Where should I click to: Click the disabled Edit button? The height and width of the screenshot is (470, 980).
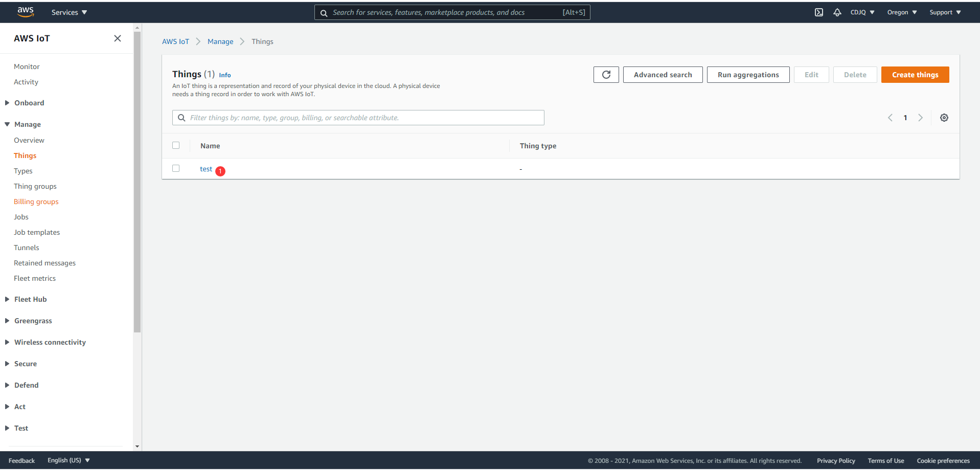point(811,75)
